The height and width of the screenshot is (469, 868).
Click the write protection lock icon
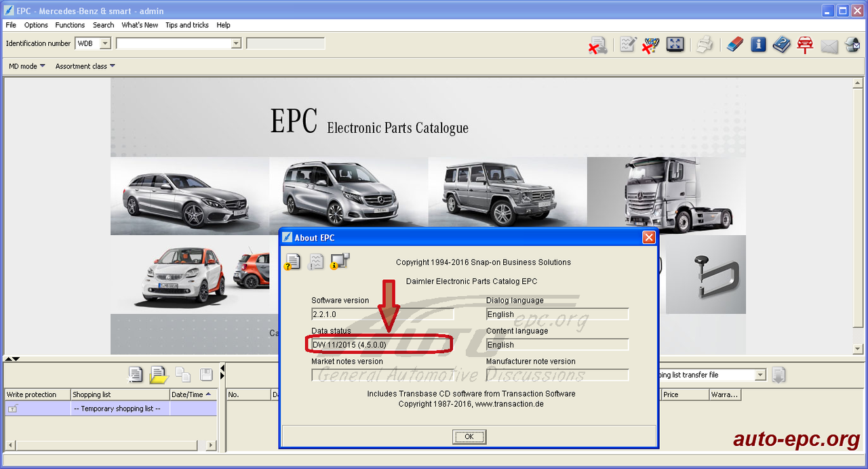pos(13,408)
